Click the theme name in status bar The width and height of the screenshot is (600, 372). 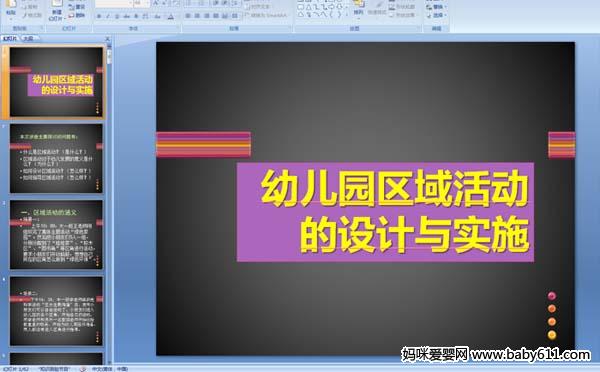[54, 369]
